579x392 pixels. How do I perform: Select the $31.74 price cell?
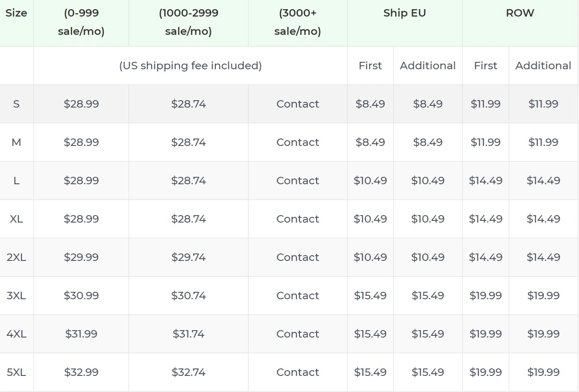pos(188,334)
